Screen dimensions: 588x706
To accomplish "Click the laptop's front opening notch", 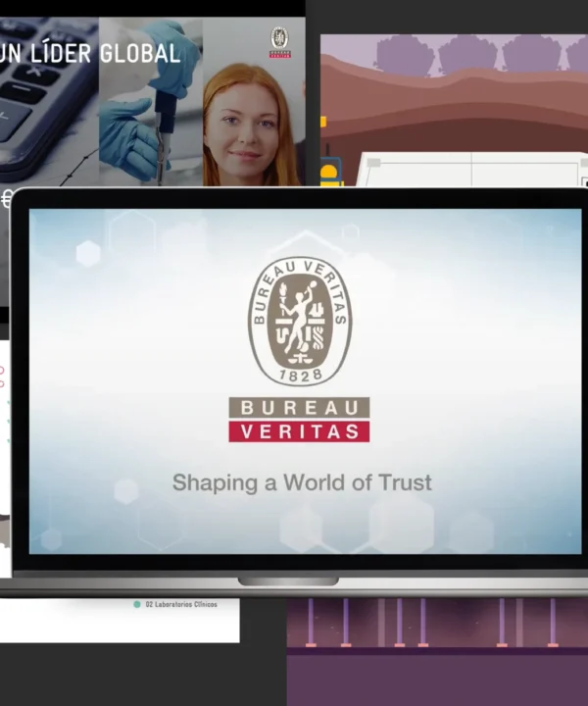I will [288, 581].
